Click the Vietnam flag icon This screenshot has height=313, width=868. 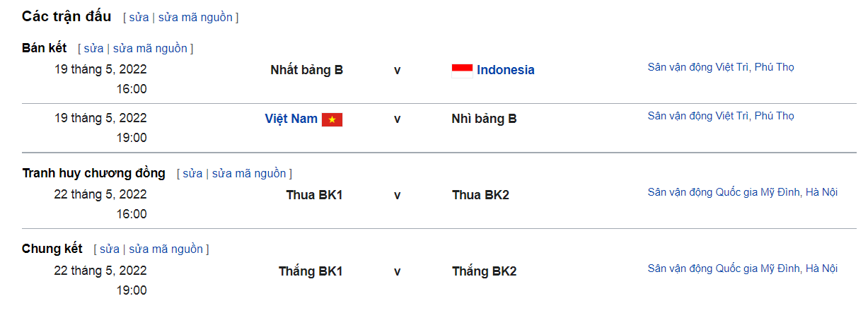[332, 119]
